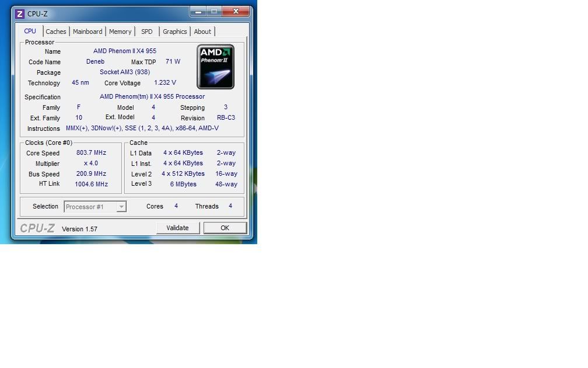Show the About tab

click(x=202, y=32)
